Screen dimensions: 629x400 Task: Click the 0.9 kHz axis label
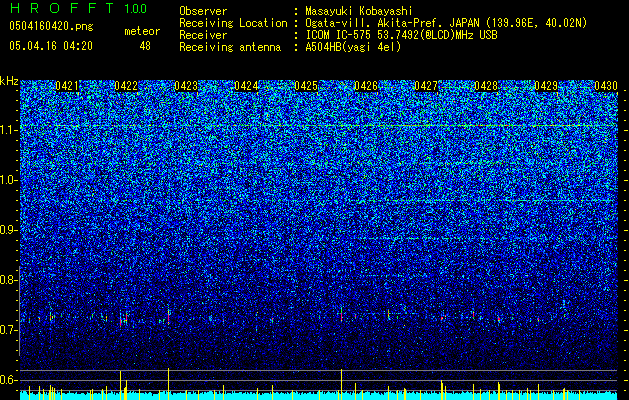pyautogui.click(x=8, y=230)
